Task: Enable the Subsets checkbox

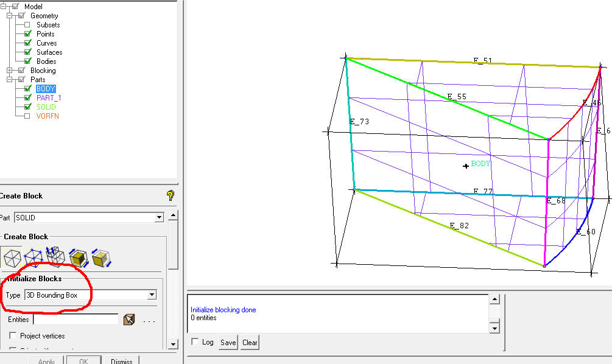Action: click(x=27, y=24)
